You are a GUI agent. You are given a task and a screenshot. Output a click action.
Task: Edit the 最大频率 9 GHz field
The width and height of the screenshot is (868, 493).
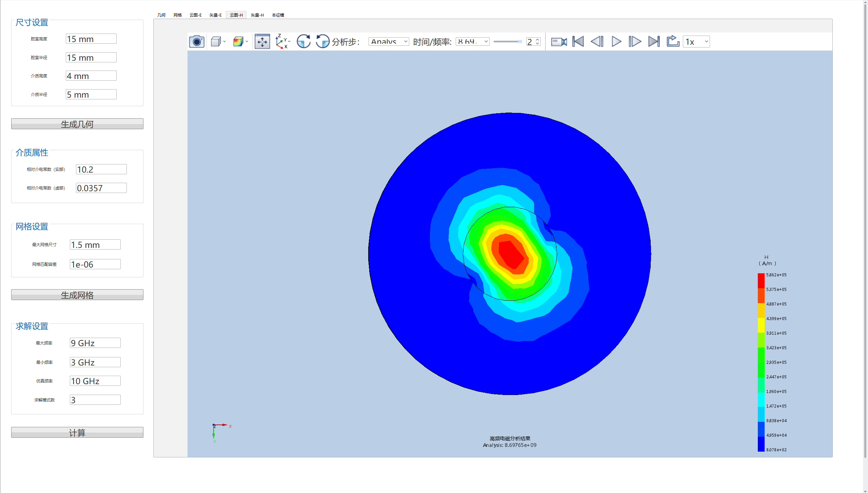pos(95,343)
